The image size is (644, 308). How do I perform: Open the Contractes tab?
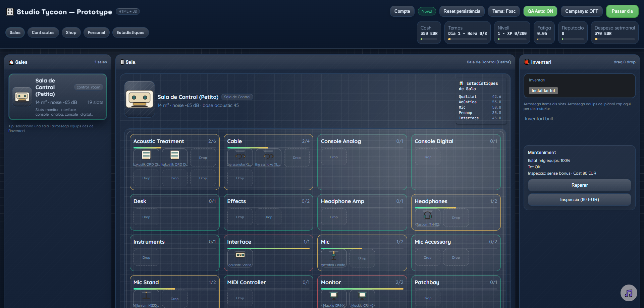pos(43,33)
